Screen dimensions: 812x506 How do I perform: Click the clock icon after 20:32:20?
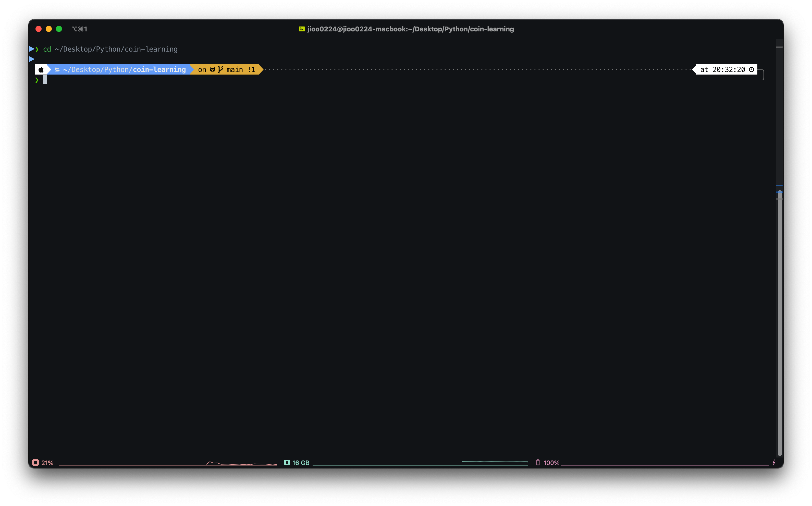tap(752, 70)
